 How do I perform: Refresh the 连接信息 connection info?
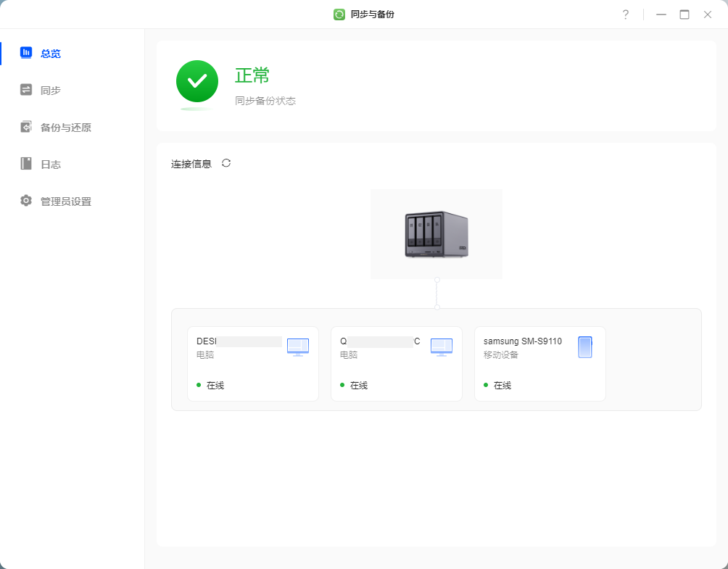tap(226, 163)
